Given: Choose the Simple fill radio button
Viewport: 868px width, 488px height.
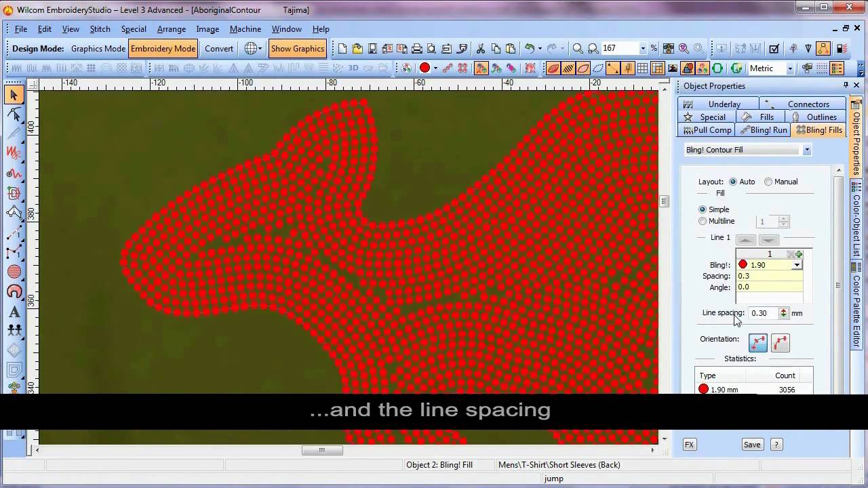Looking at the screenshot, I should coord(703,209).
